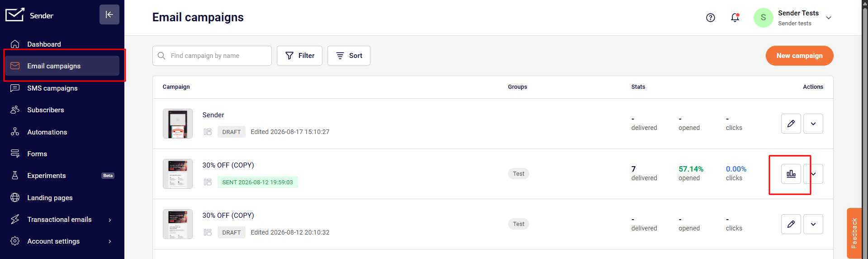The width and height of the screenshot is (868, 259).
Task: Open the notifications bell
Action: [735, 18]
